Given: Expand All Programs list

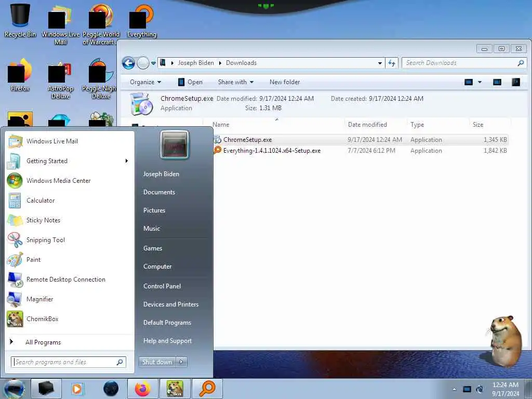Looking at the screenshot, I should coord(70,342).
